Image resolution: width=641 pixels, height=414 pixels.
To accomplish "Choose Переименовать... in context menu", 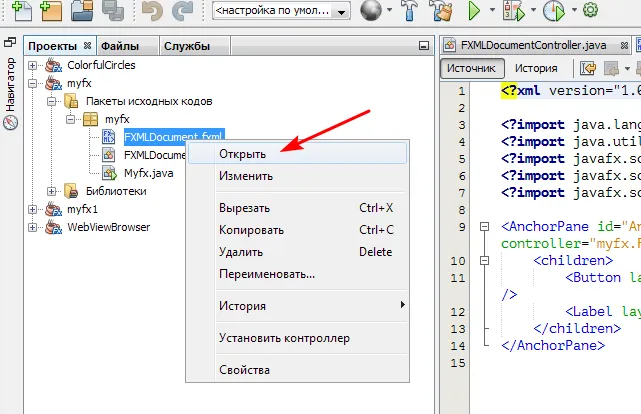I will pos(298,274).
